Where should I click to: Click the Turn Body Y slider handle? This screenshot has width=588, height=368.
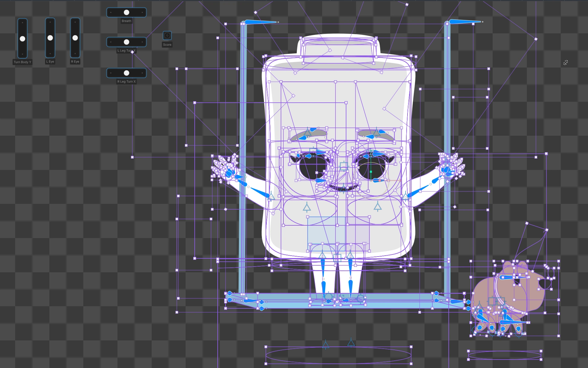coord(22,38)
